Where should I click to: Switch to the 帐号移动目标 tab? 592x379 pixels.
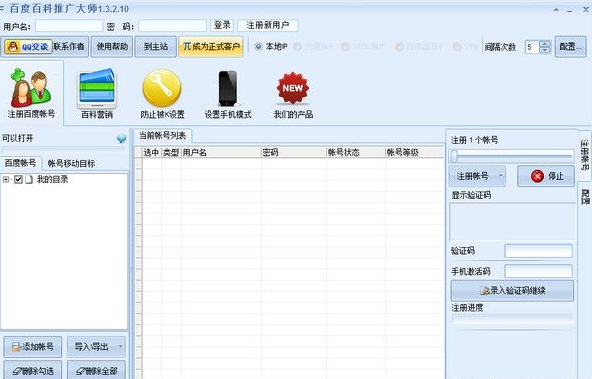click(71, 163)
